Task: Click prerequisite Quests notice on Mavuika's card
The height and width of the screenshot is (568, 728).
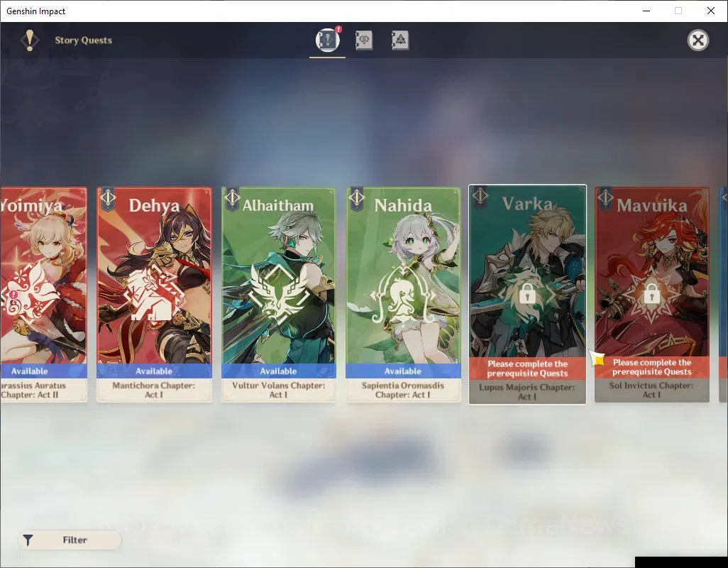Action: [x=652, y=367]
